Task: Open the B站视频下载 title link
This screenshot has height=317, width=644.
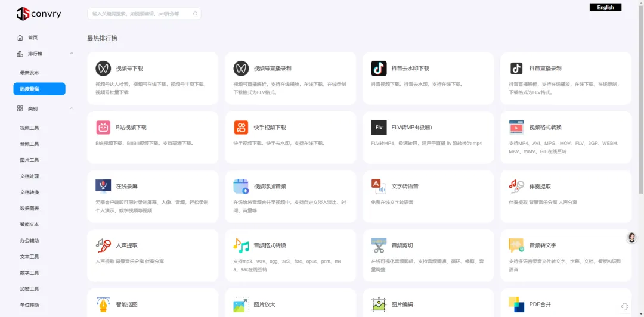Action: click(x=131, y=128)
